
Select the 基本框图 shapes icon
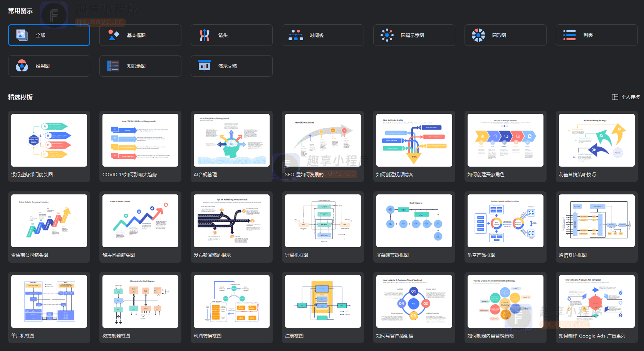(113, 35)
